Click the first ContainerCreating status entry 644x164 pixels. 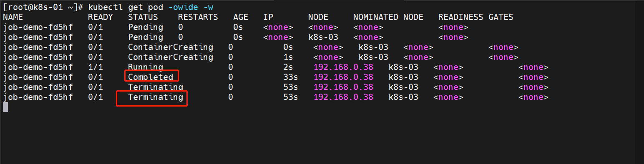(171, 47)
